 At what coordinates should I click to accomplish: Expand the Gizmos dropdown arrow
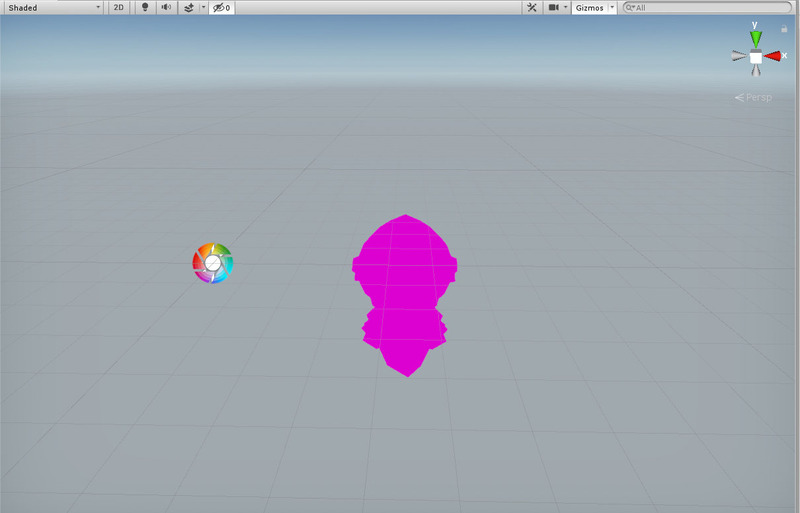[612, 8]
